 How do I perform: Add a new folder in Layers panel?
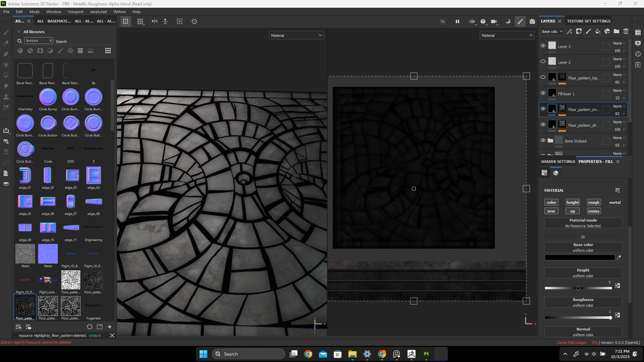coord(616,31)
